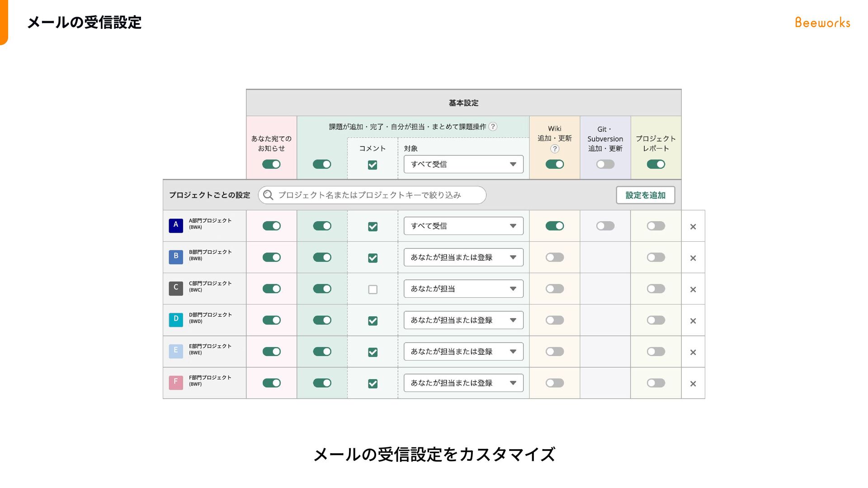Viewport: 868px width, 488px height.
Task: Click help icon next to 課題が追加 header
Action: 493,127
